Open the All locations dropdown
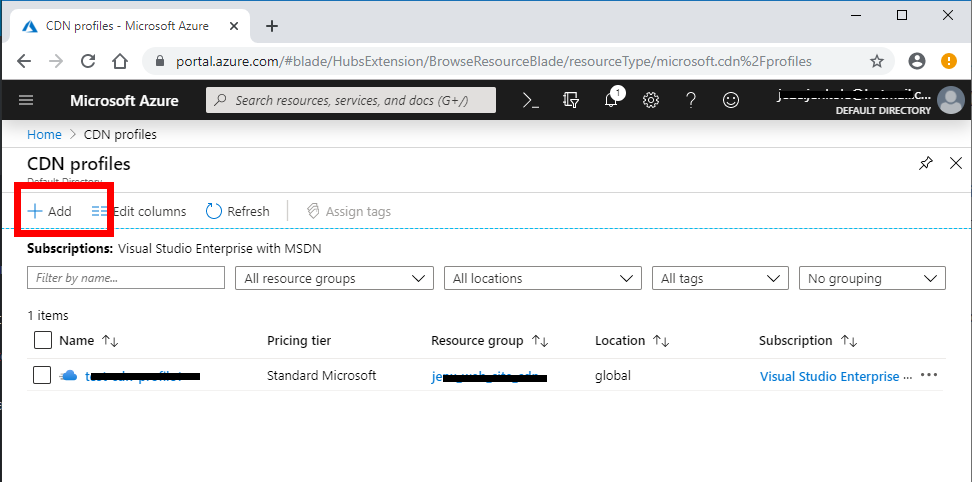 [x=542, y=278]
